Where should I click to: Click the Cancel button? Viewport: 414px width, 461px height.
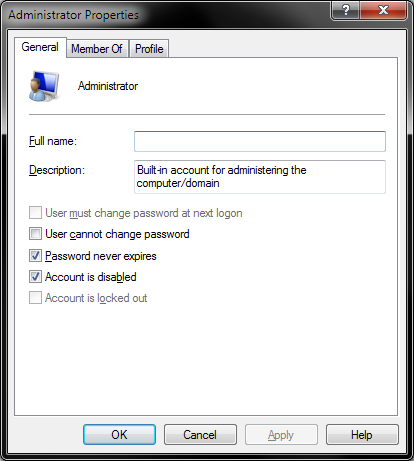click(x=200, y=435)
